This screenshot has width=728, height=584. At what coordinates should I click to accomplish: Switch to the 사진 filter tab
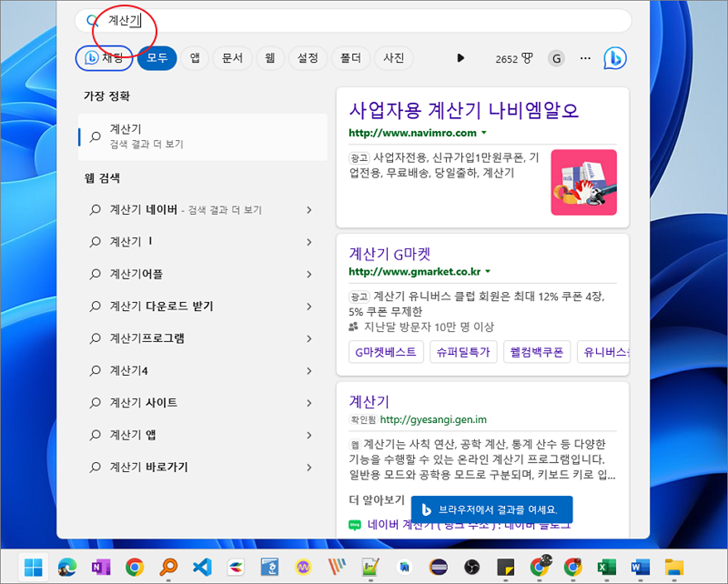[394, 58]
